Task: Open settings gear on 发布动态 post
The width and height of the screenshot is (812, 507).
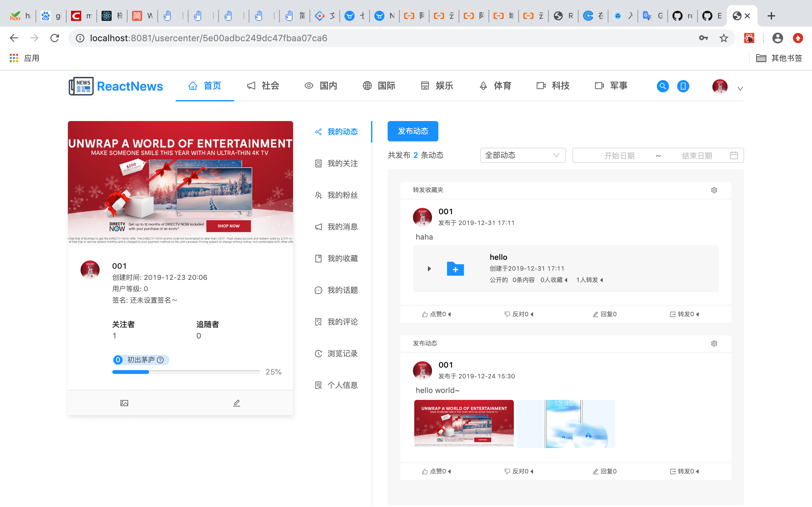Action: (714, 343)
